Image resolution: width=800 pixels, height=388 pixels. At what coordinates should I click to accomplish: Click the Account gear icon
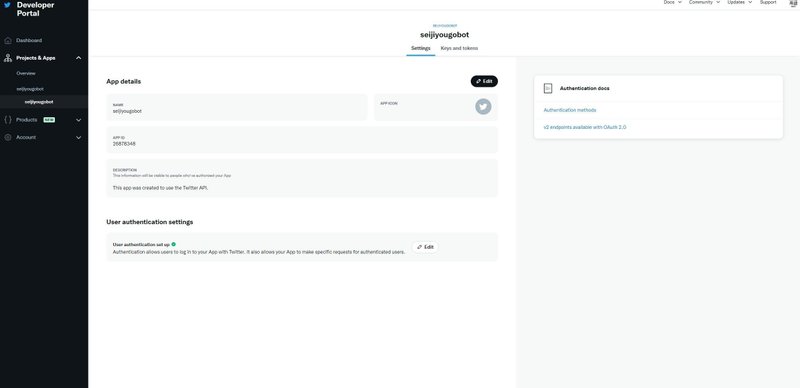(7, 137)
